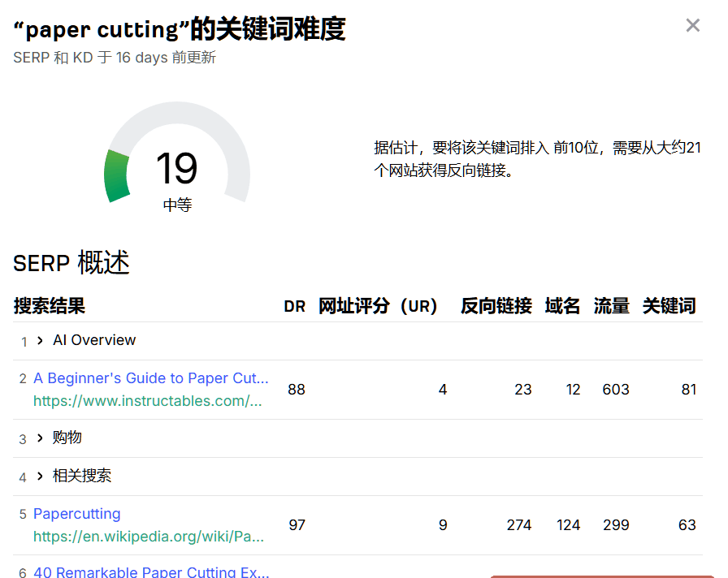Screen dimensions: 728x578
Task: Expand the 购物 SERP row
Action: (40, 438)
